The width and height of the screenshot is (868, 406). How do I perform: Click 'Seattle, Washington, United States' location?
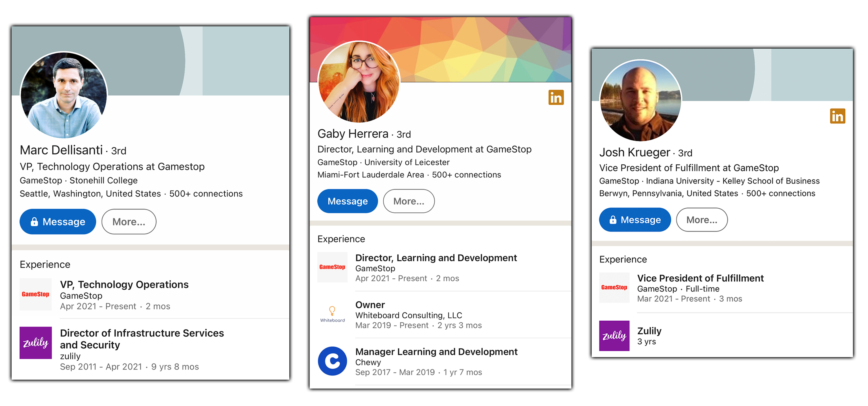90,193
